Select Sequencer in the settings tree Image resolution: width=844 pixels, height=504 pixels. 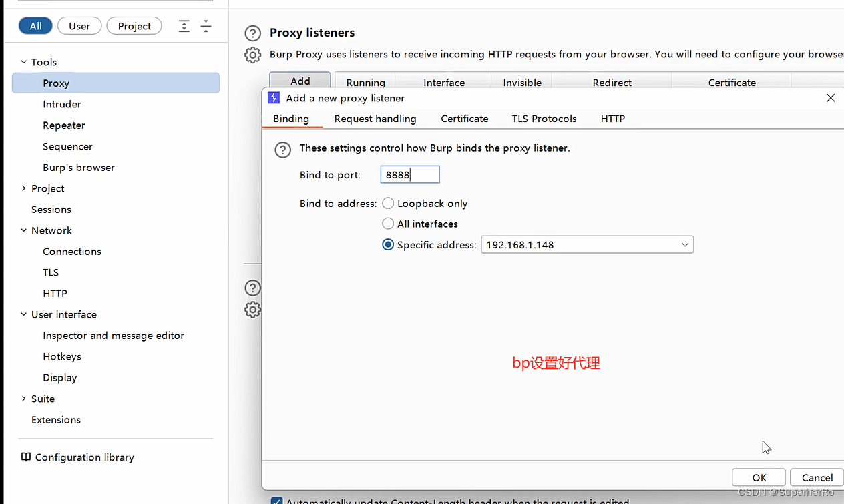coord(67,146)
